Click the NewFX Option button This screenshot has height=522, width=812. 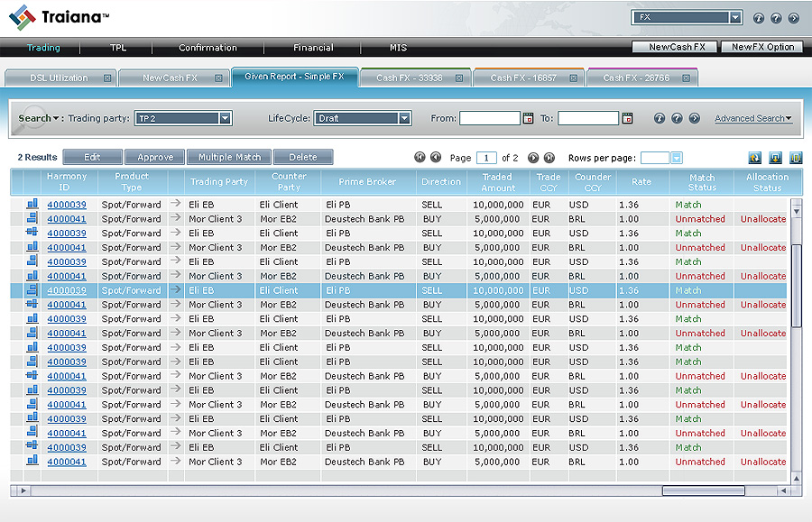pos(763,47)
